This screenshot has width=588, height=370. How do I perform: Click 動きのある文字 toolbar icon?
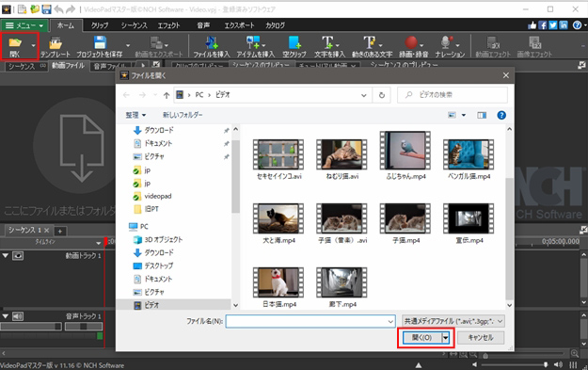point(372,46)
